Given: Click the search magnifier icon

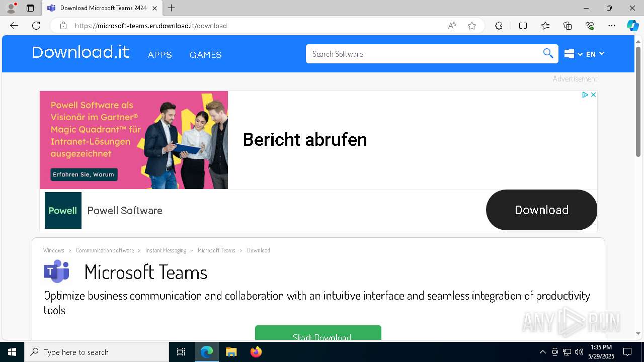Looking at the screenshot, I should [x=548, y=54].
